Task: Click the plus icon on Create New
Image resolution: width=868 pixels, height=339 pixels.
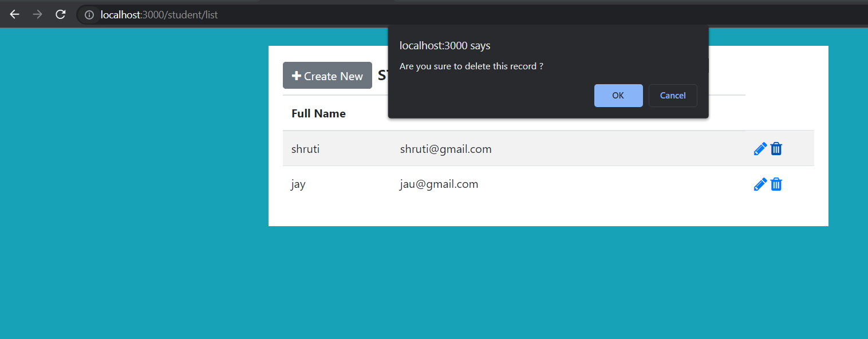Action: 296,76
